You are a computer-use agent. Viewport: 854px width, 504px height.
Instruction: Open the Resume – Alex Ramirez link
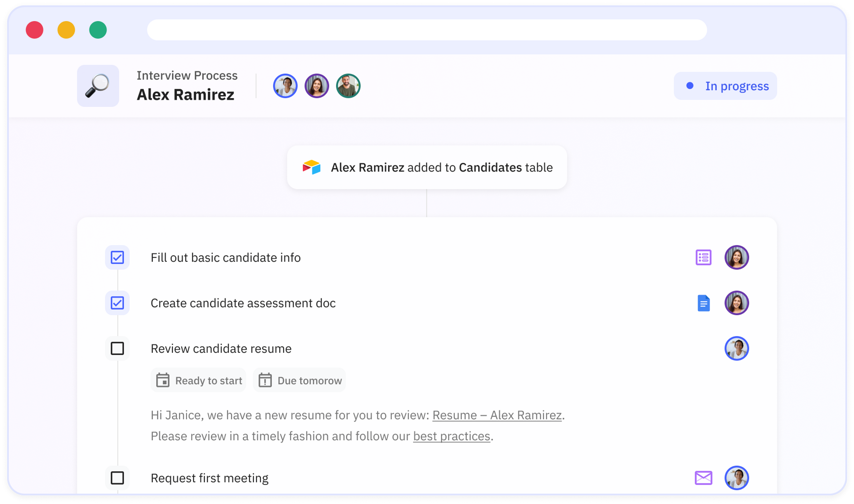[496, 415]
